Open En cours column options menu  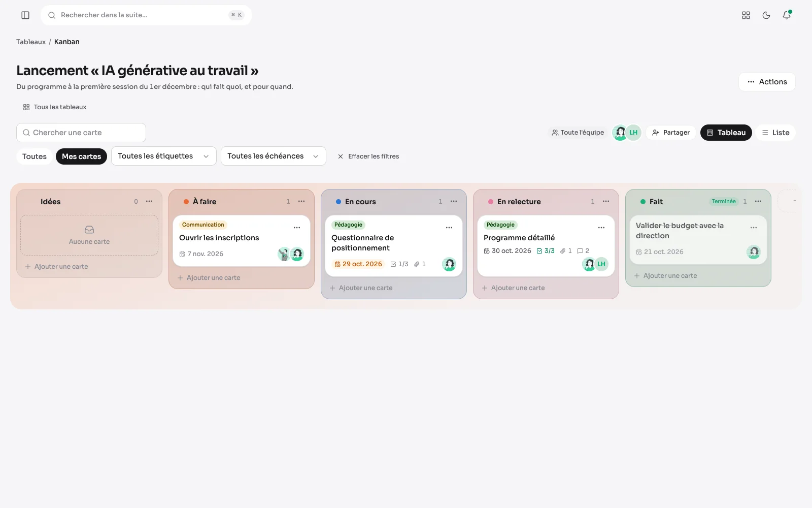454,202
